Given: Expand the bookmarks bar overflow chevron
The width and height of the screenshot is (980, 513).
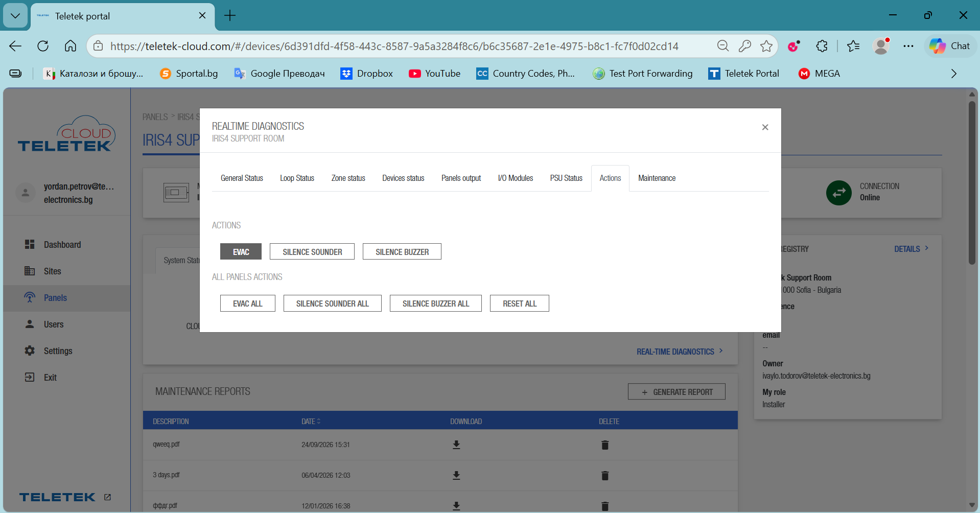Looking at the screenshot, I should [953, 74].
